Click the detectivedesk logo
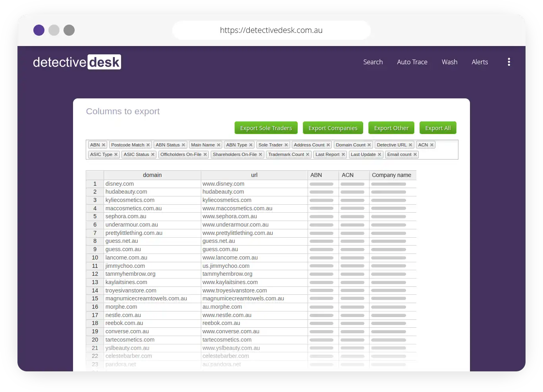 [x=77, y=62]
